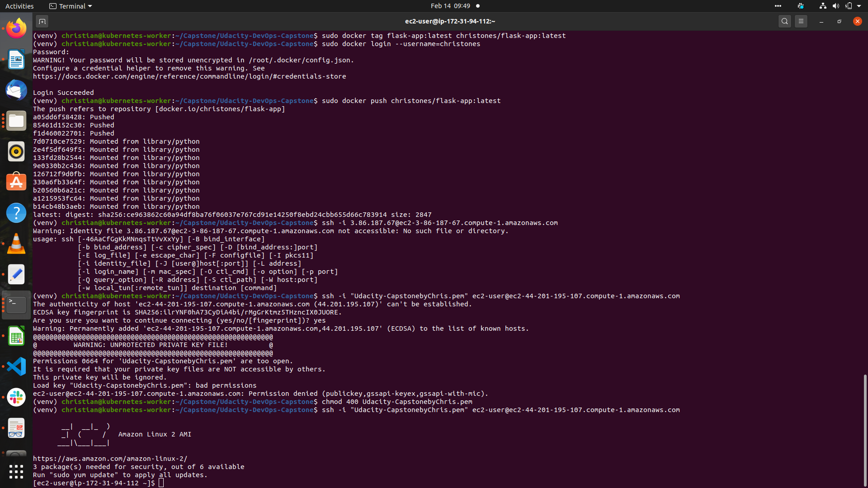Open terminal search with the magnifier icon
The width and height of the screenshot is (868, 488).
coord(784,21)
